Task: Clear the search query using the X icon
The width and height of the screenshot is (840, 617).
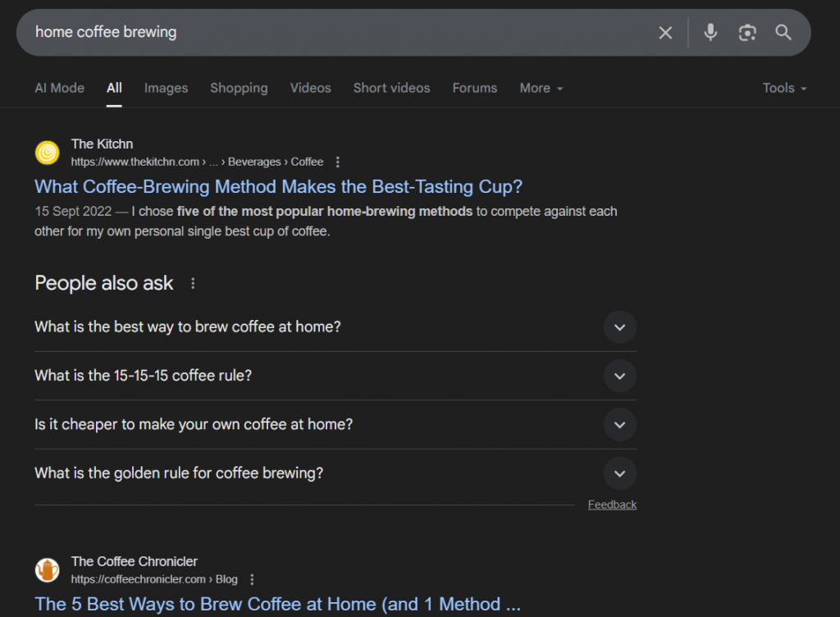Action: [665, 32]
